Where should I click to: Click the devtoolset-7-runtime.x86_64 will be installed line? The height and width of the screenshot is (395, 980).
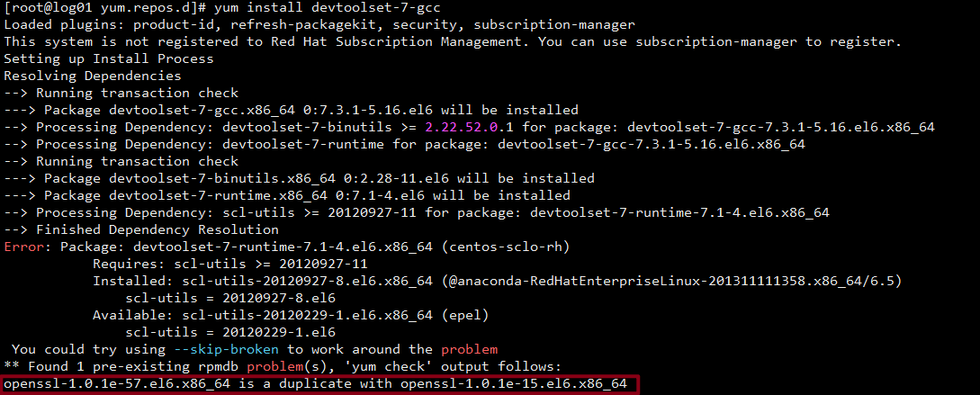point(287,195)
